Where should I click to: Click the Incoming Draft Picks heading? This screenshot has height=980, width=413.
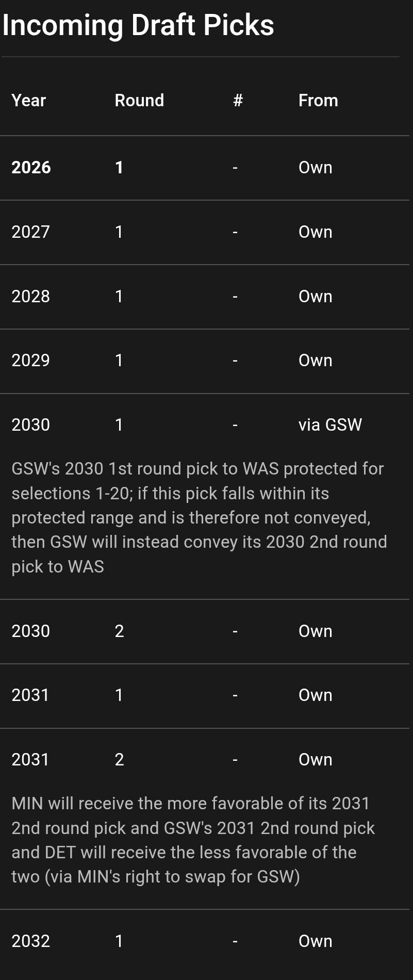coord(138,25)
